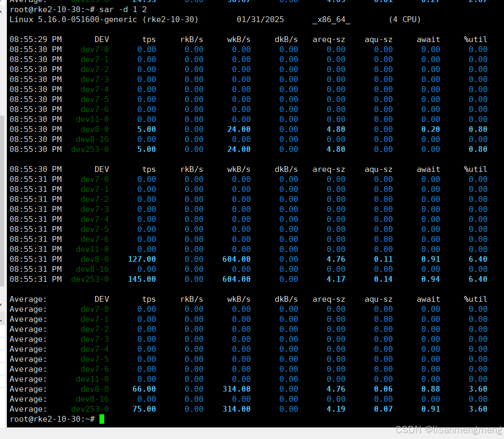Click the tps value "145.00" for dev253-0

pyautogui.click(x=142, y=279)
